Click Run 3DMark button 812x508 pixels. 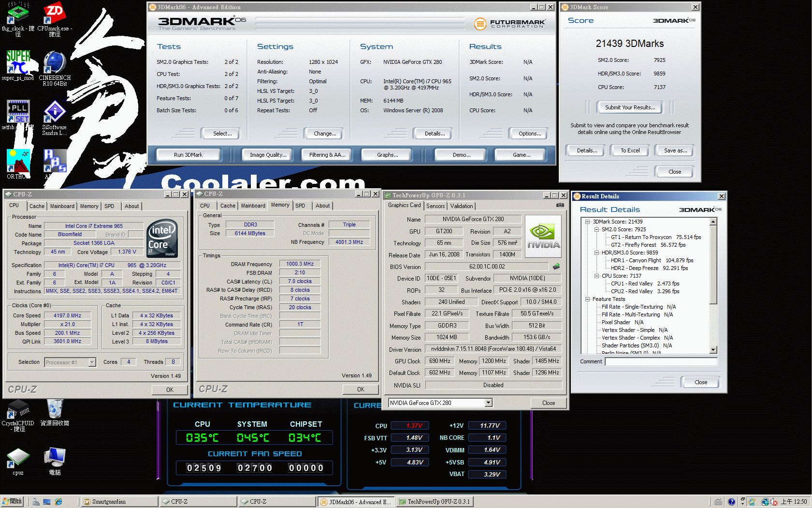pyautogui.click(x=188, y=155)
